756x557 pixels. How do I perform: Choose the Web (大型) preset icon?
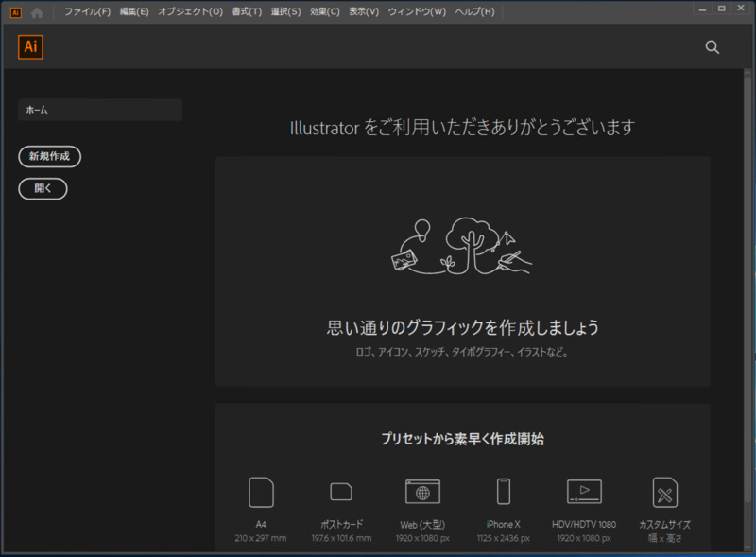point(422,492)
